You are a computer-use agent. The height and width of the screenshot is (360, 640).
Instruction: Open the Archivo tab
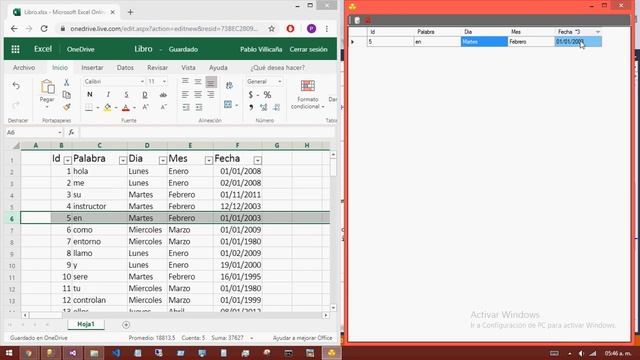click(24, 68)
